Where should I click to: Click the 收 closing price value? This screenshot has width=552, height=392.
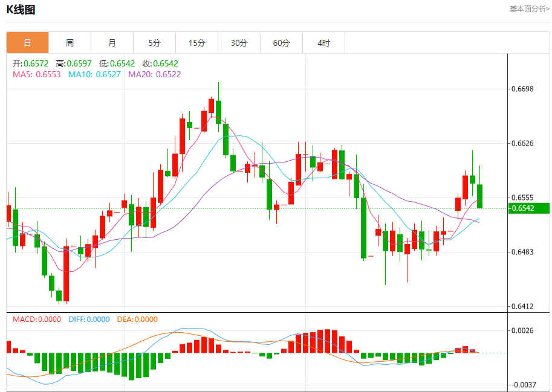(x=160, y=63)
